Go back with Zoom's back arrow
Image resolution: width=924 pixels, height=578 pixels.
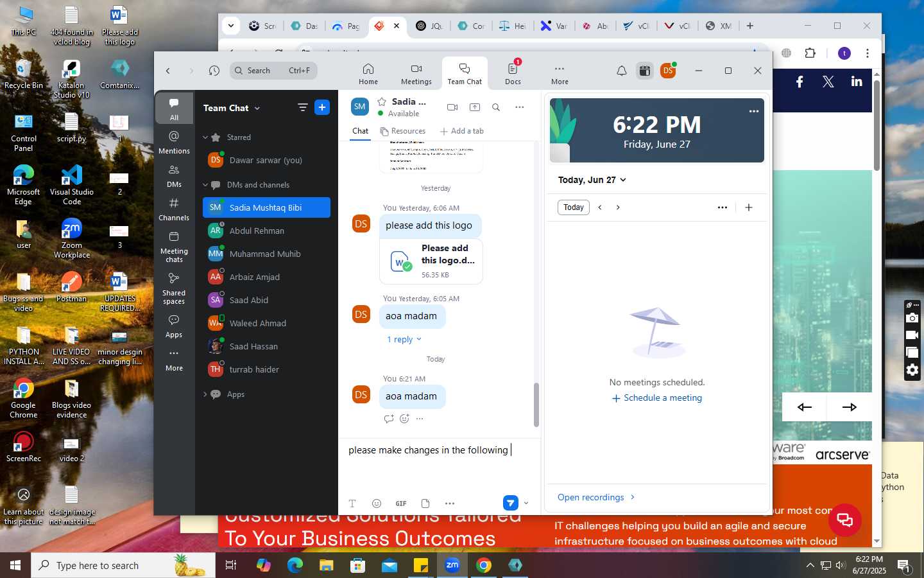point(168,71)
